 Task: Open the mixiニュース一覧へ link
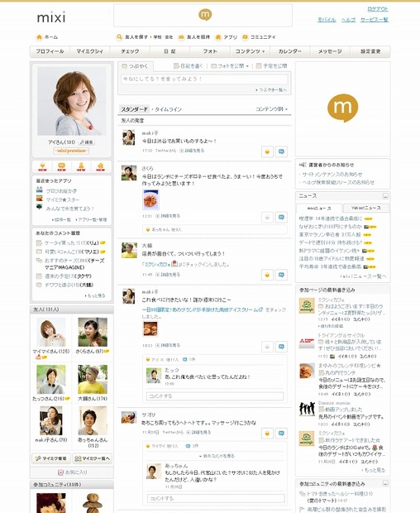(x=364, y=276)
